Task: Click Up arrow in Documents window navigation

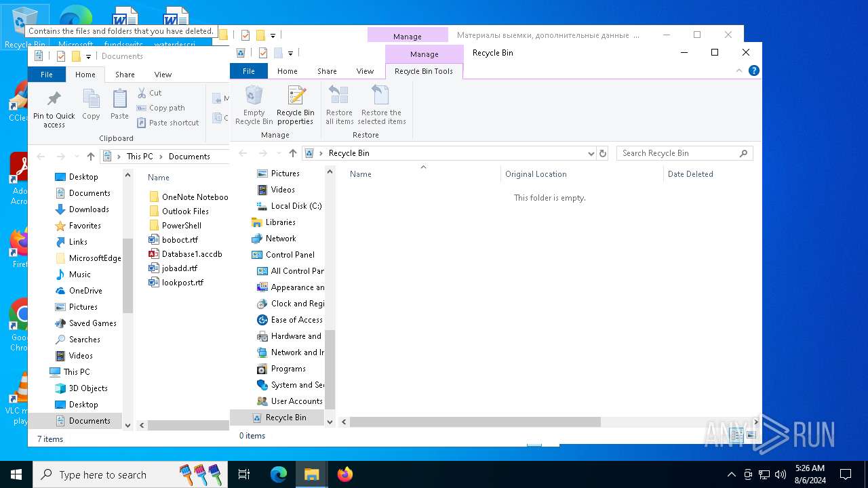Action: [x=91, y=157]
